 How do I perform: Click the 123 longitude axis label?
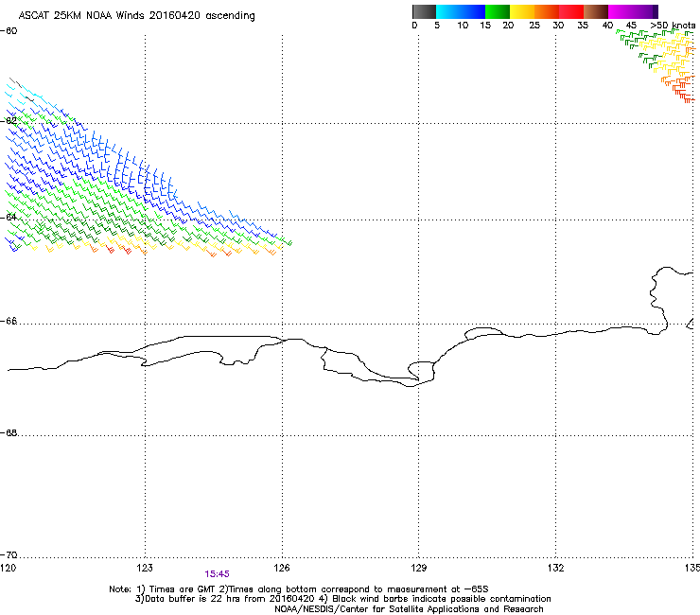pos(145,568)
